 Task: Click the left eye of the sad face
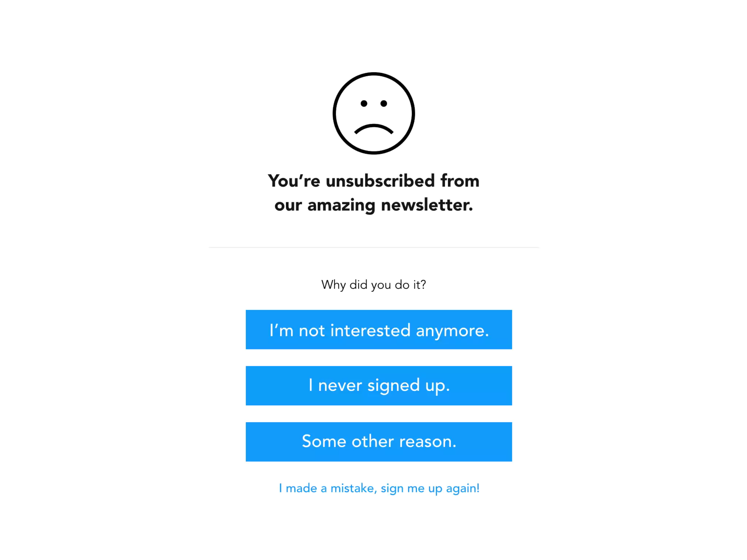[364, 103]
